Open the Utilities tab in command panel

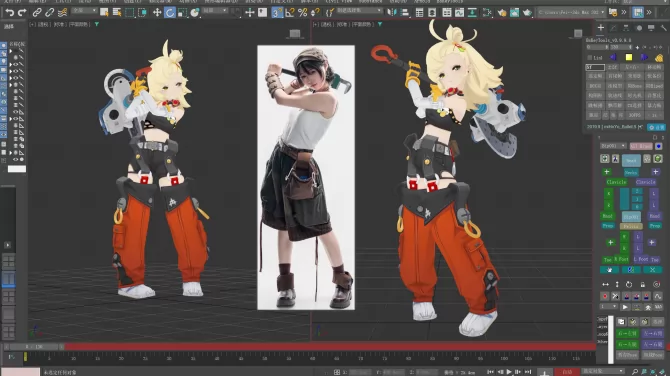click(664, 28)
